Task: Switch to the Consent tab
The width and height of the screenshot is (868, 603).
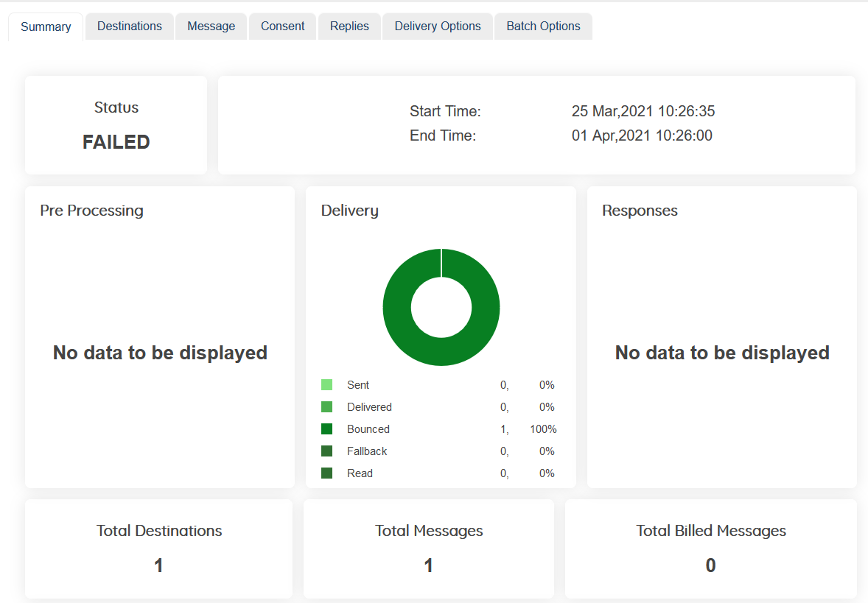Action: pos(282,27)
